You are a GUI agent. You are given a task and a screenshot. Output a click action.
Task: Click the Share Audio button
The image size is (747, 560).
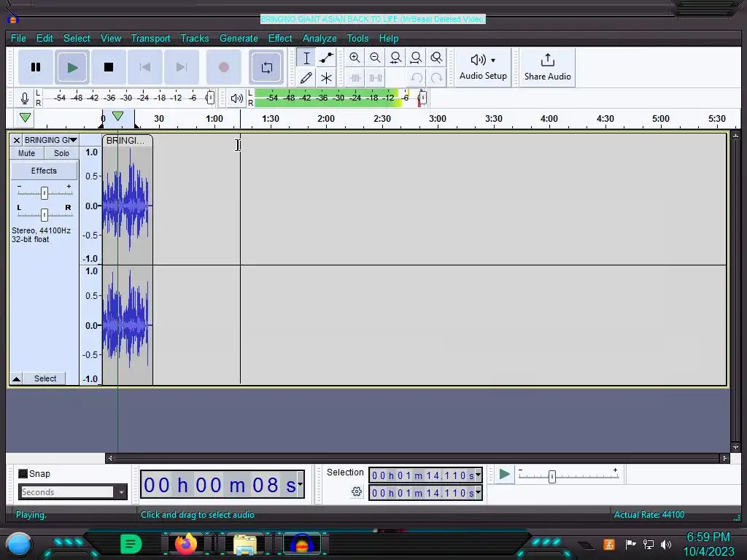pyautogui.click(x=547, y=67)
